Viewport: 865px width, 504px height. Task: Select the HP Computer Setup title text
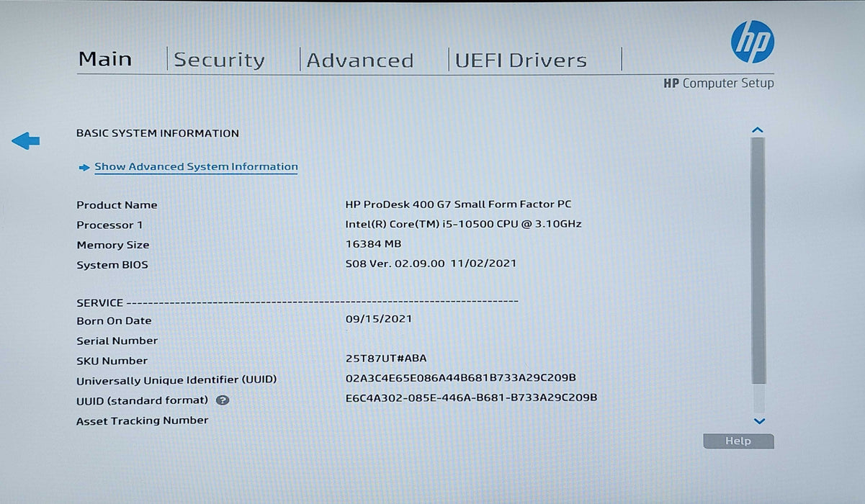(719, 84)
